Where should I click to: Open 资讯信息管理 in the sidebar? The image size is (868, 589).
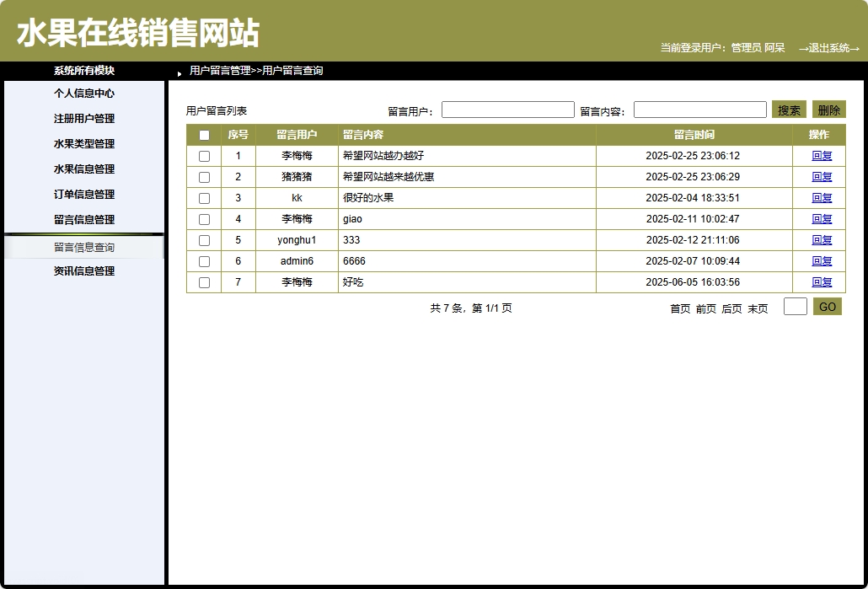83,270
